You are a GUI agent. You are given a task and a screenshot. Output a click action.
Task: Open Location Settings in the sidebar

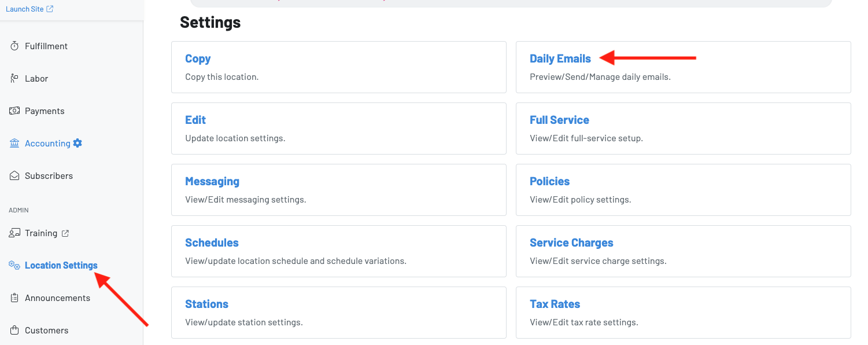tap(61, 266)
